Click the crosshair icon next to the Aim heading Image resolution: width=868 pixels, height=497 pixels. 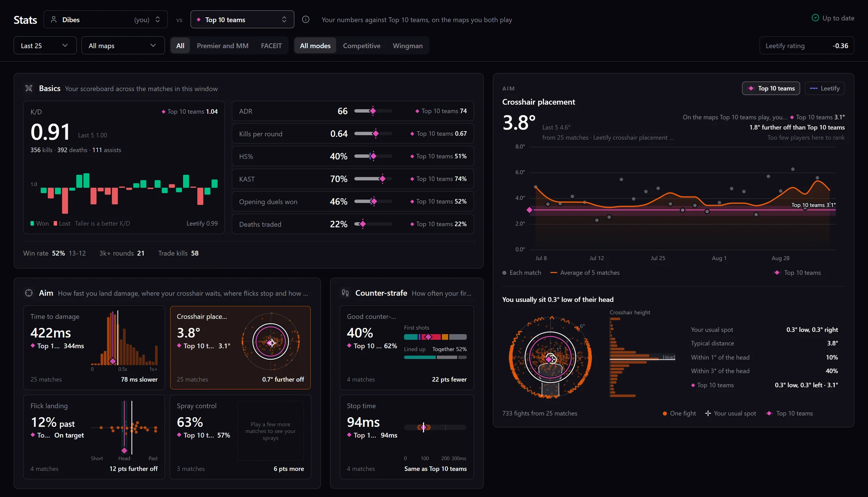click(x=29, y=293)
